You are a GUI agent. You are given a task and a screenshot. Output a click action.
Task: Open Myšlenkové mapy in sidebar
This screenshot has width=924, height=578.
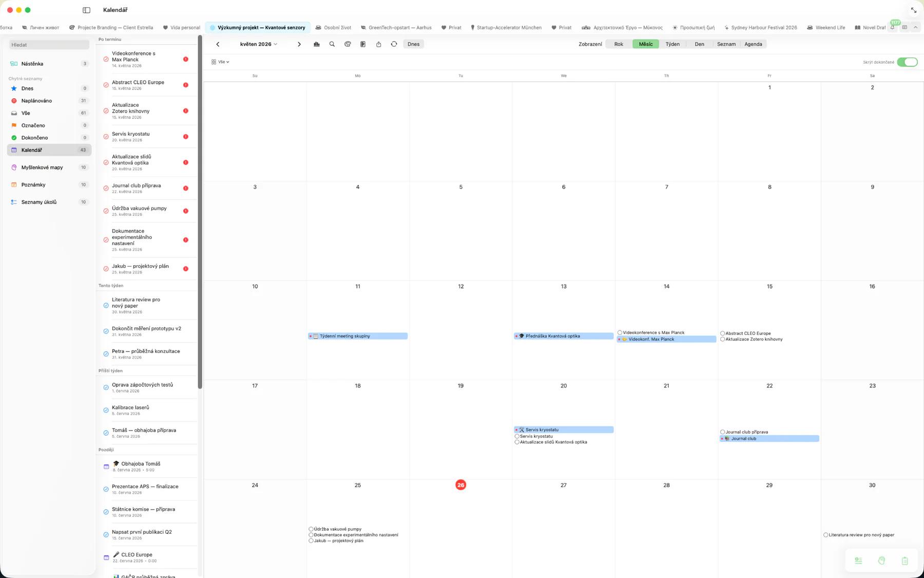49,167
